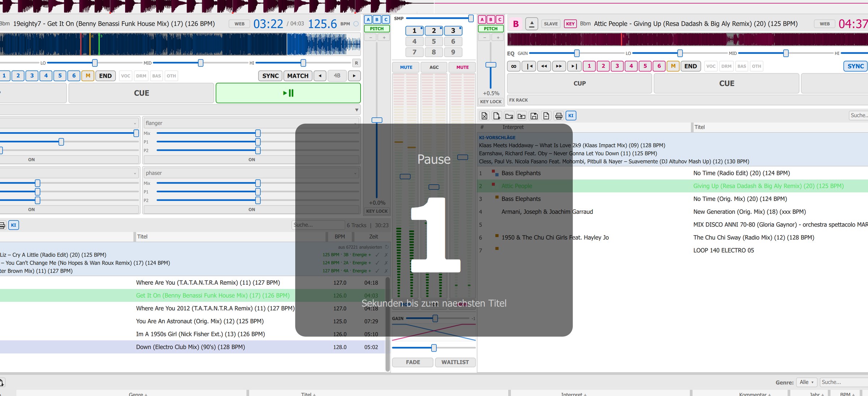Select the blue C tab on the left deck
Screen dimensions: 868x396
[386, 20]
